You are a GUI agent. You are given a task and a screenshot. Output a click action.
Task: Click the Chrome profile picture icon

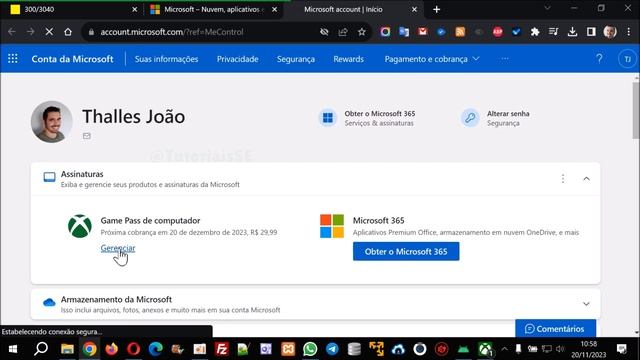tap(610, 32)
